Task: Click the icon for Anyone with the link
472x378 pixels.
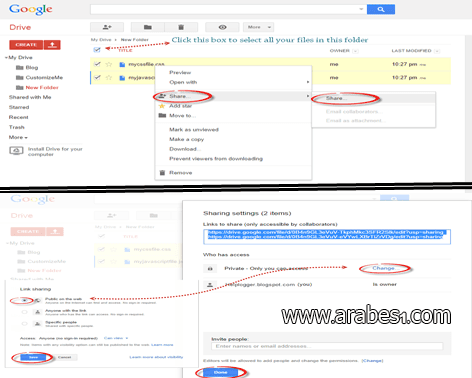Action: click(38, 312)
